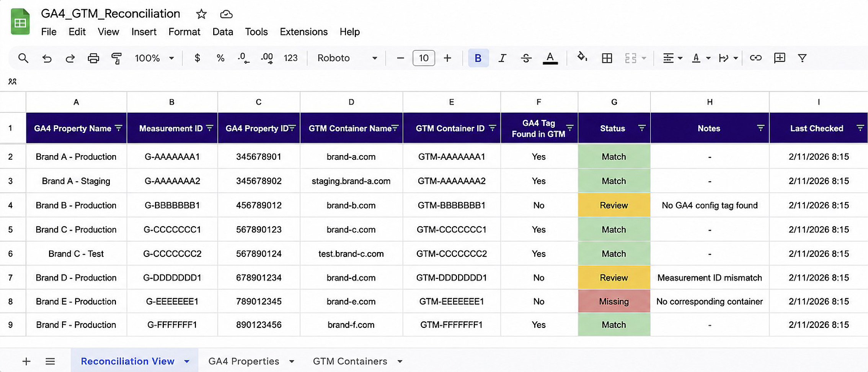Click the Merge cells icon
The height and width of the screenshot is (372, 868).
pos(630,58)
